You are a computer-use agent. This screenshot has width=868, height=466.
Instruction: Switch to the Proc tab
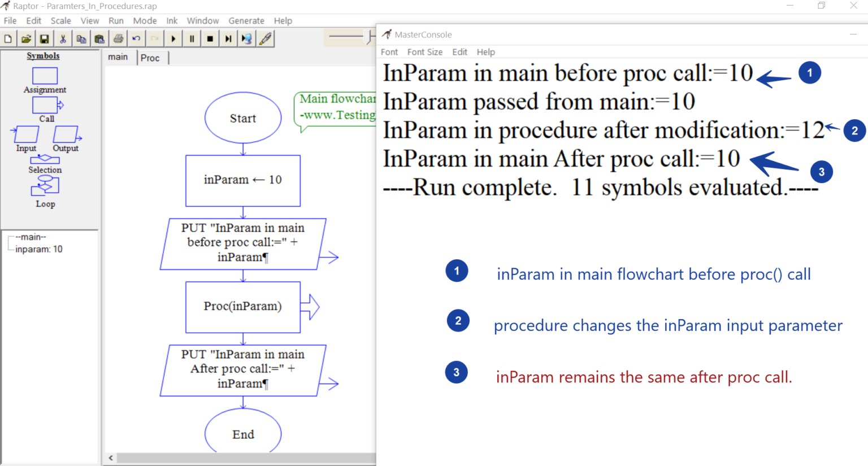(151, 57)
